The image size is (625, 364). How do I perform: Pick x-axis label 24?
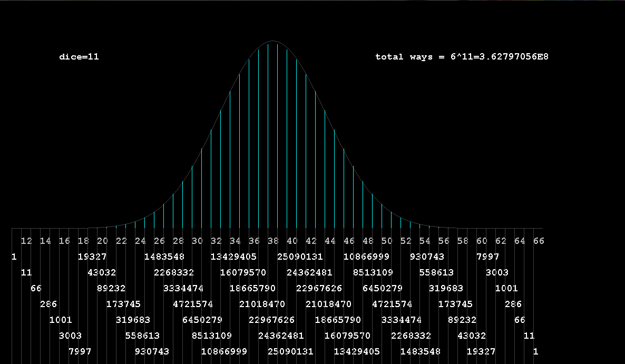(140, 241)
